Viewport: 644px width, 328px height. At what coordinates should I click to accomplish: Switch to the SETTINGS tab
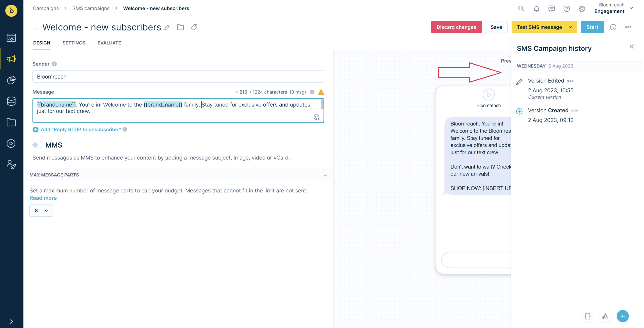click(74, 43)
